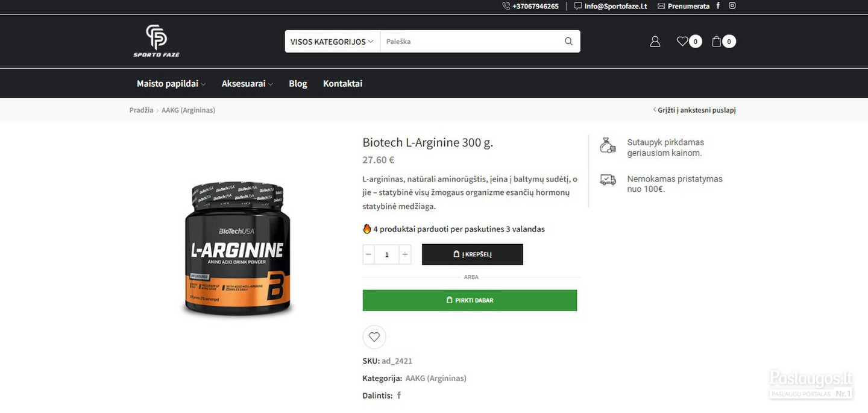Click the Į krepšelį button
This screenshot has width=868, height=413.
[473, 254]
